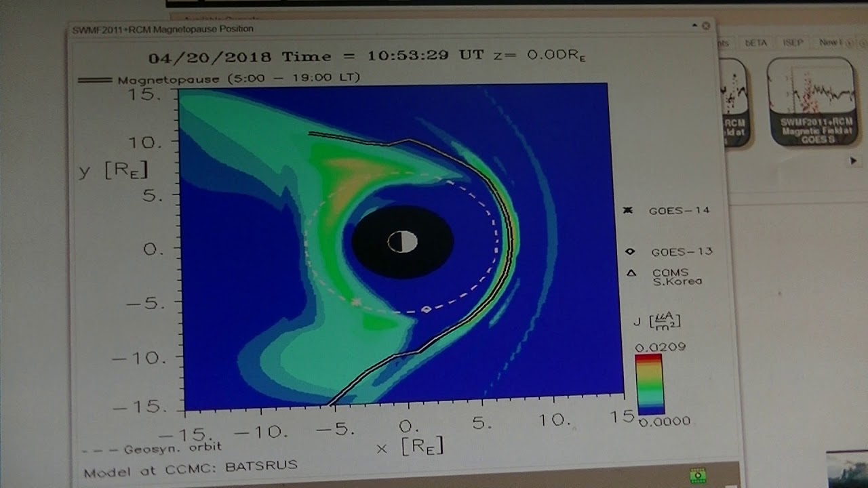The width and height of the screenshot is (868, 488).
Task: Click the x [RE] axis label
Action: coord(410,447)
